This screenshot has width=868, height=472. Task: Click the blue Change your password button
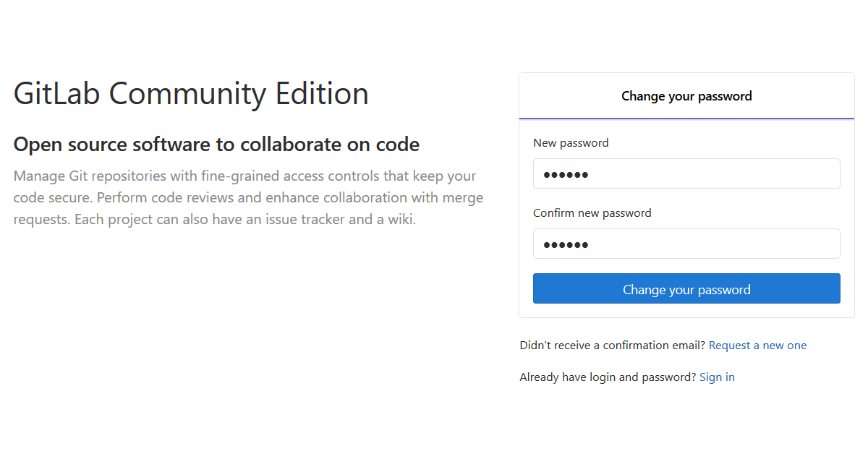click(x=686, y=288)
